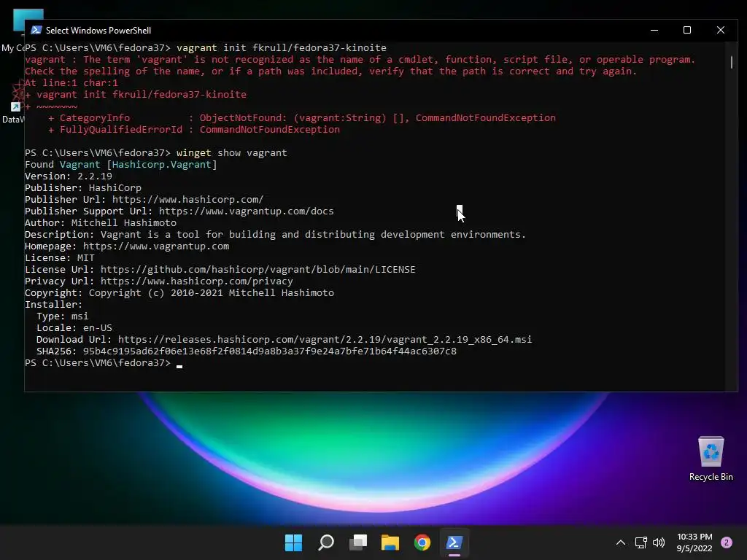Show hidden tray icons chevron
The height and width of the screenshot is (560, 747).
point(621,542)
